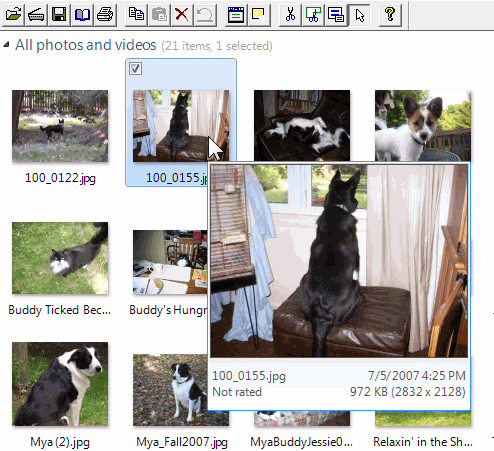Click the scanner acquire icon
The height and width of the screenshot is (451, 494).
pos(36,15)
